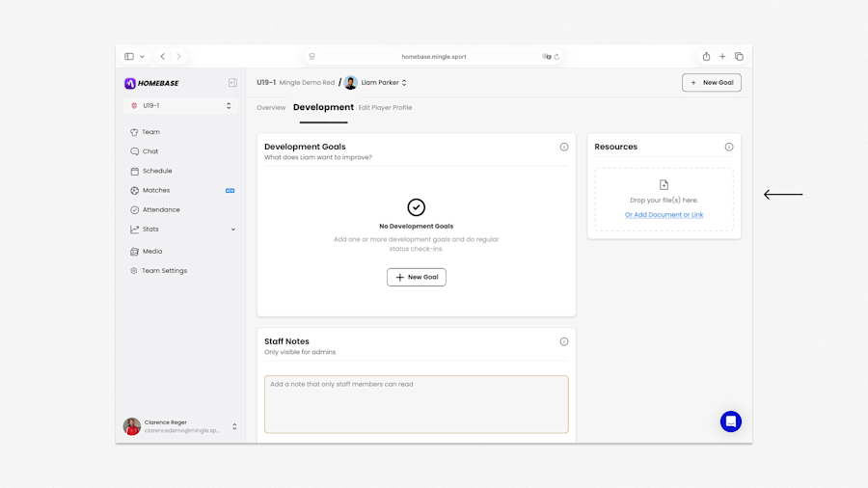Click Or Add Document or Link

[x=664, y=215]
